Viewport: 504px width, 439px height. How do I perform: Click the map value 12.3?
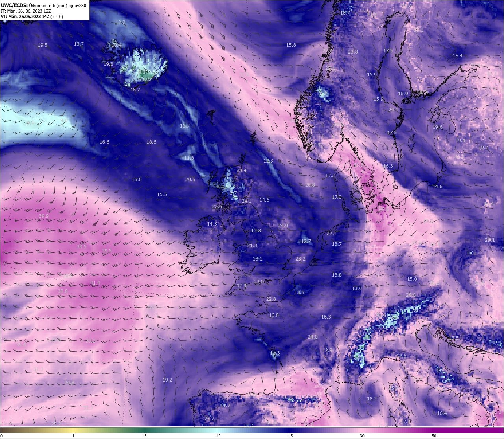[x=268, y=161]
